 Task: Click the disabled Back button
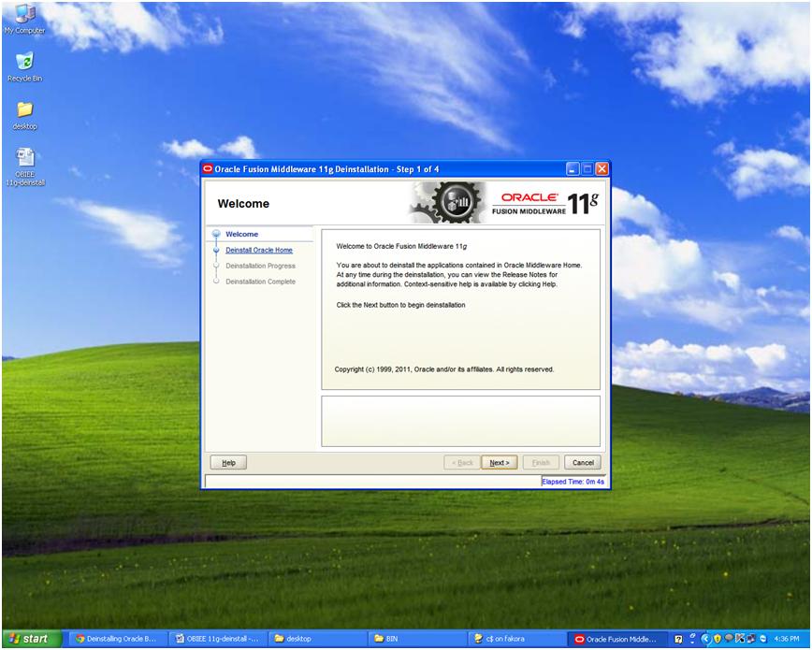[462, 463]
